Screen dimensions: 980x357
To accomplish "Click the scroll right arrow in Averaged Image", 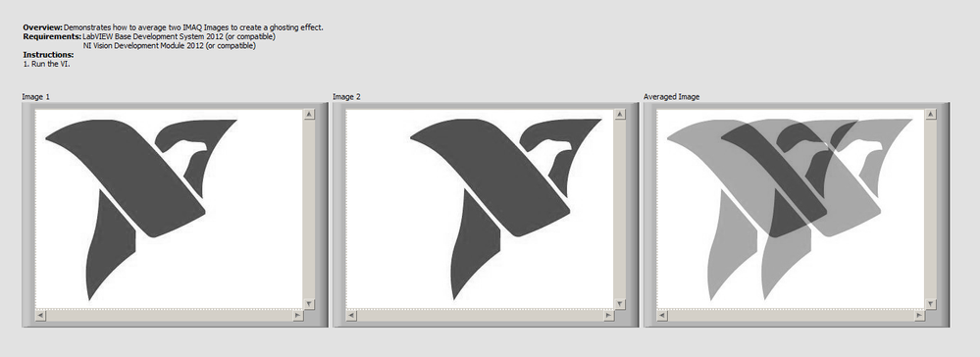I will 919,316.
